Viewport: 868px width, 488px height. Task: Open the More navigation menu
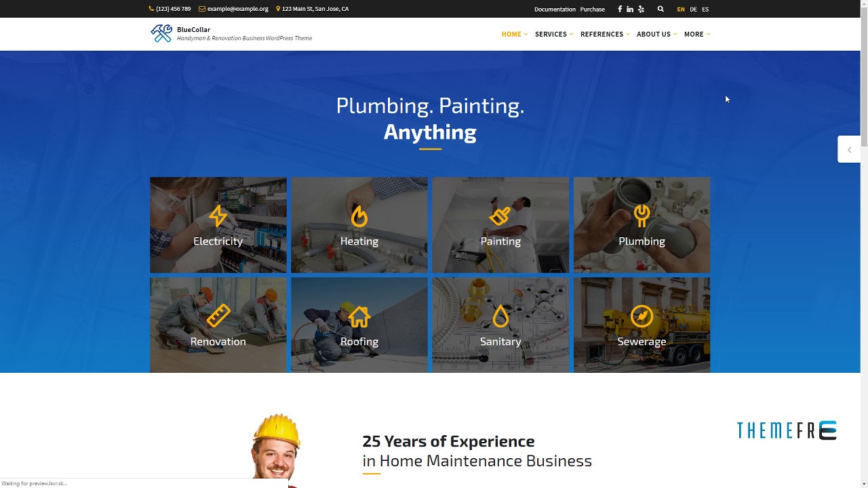[x=697, y=34]
